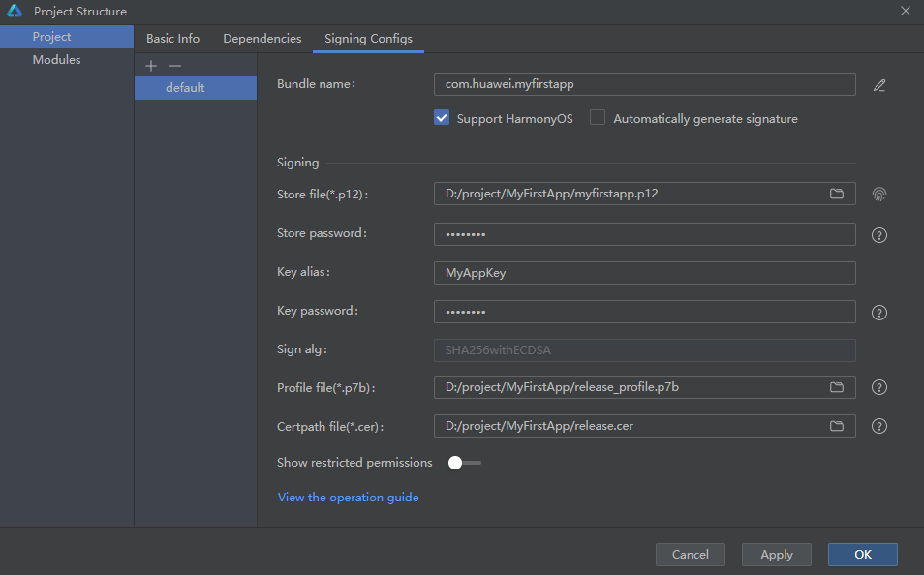Enable Automatically generate signature checkbox

click(x=598, y=118)
